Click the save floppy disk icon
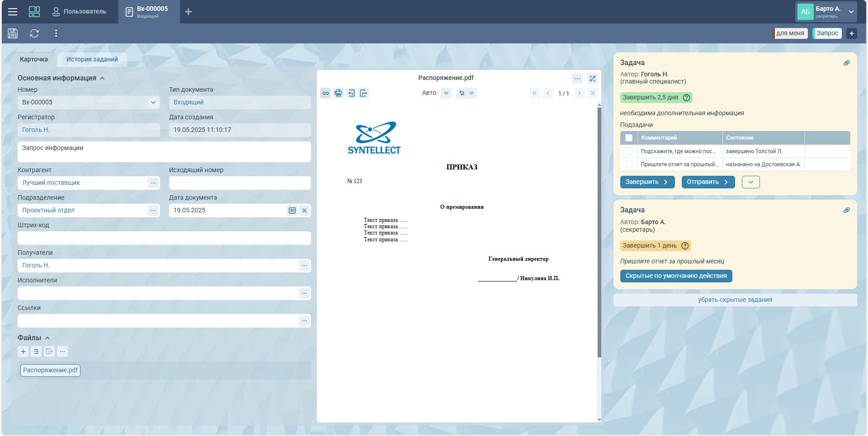This screenshot has height=436, width=868. tap(13, 33)
